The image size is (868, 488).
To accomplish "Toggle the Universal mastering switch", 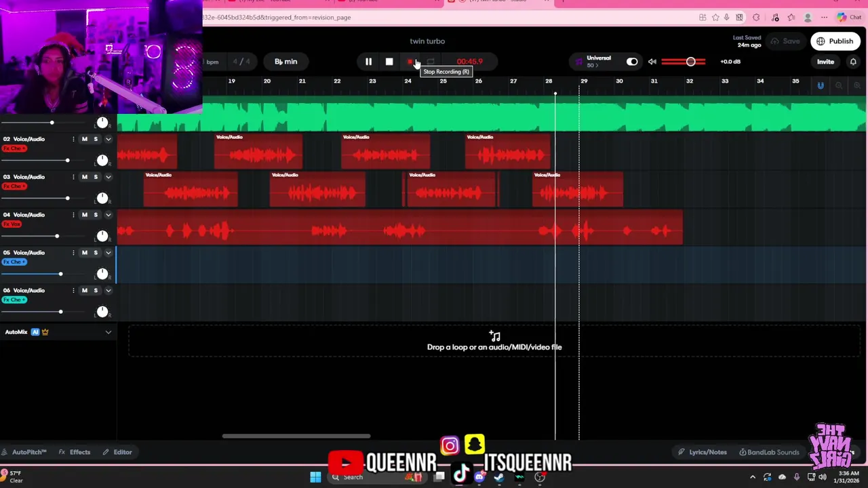I will pos(632,62).
